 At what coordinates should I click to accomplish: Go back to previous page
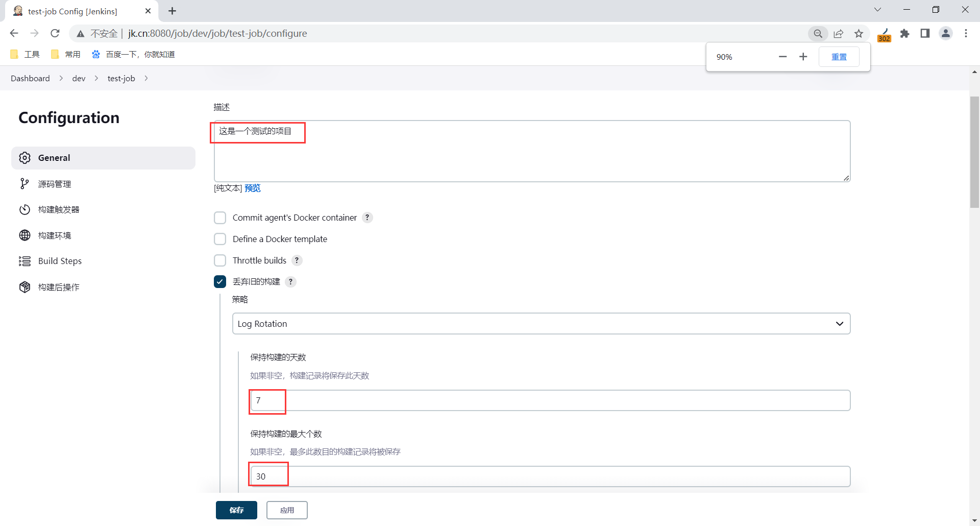(14, 34)
